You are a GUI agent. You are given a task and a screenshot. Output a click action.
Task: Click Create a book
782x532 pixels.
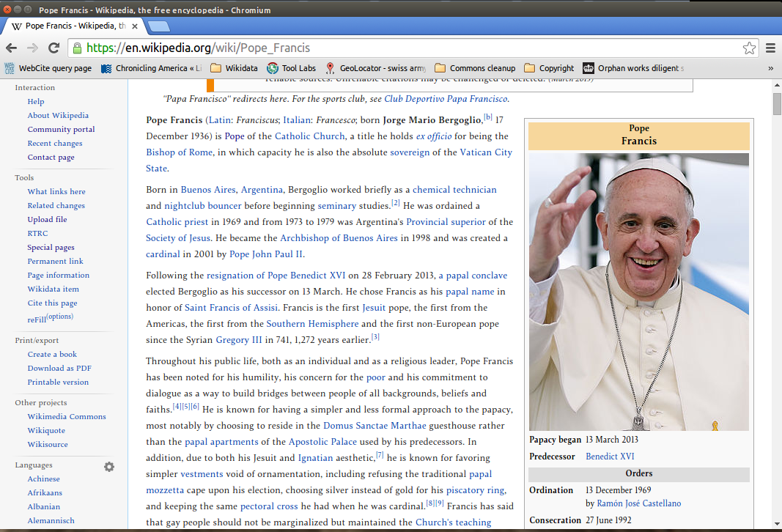52,355
